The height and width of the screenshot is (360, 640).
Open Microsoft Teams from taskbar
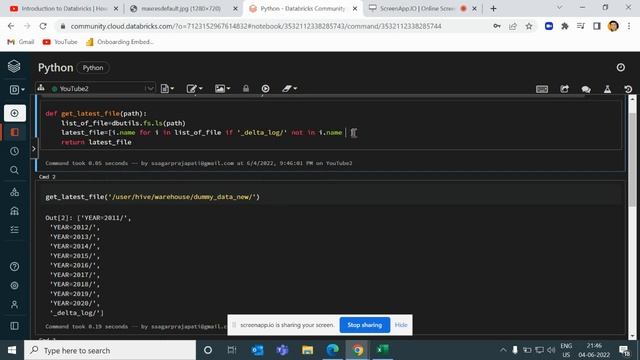(282, 350)
